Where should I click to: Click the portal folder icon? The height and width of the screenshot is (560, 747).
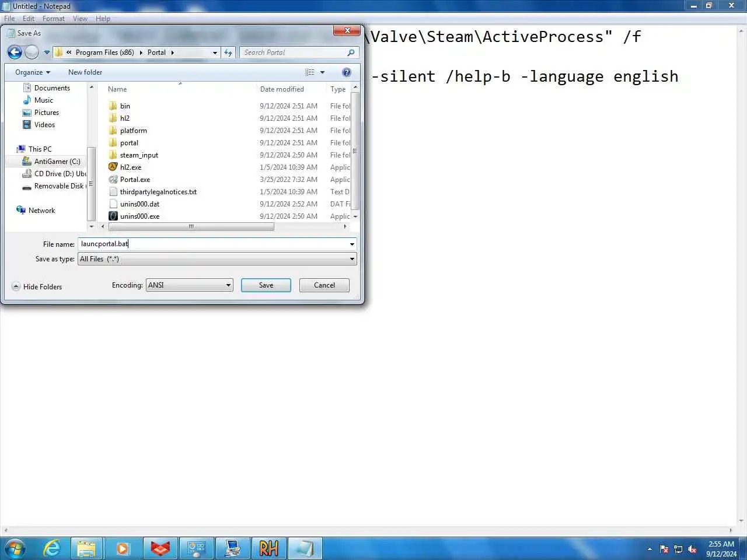point(113,143)
